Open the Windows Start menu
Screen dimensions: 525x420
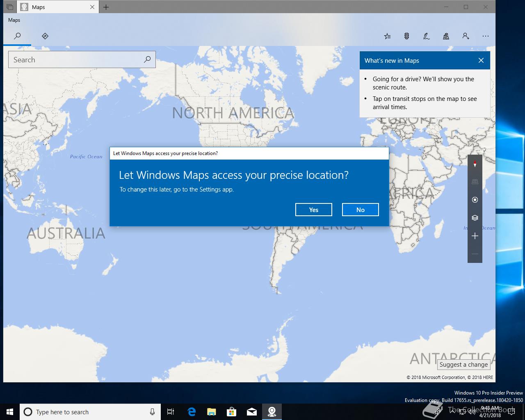pyautogui.click(x=10, y=412)
